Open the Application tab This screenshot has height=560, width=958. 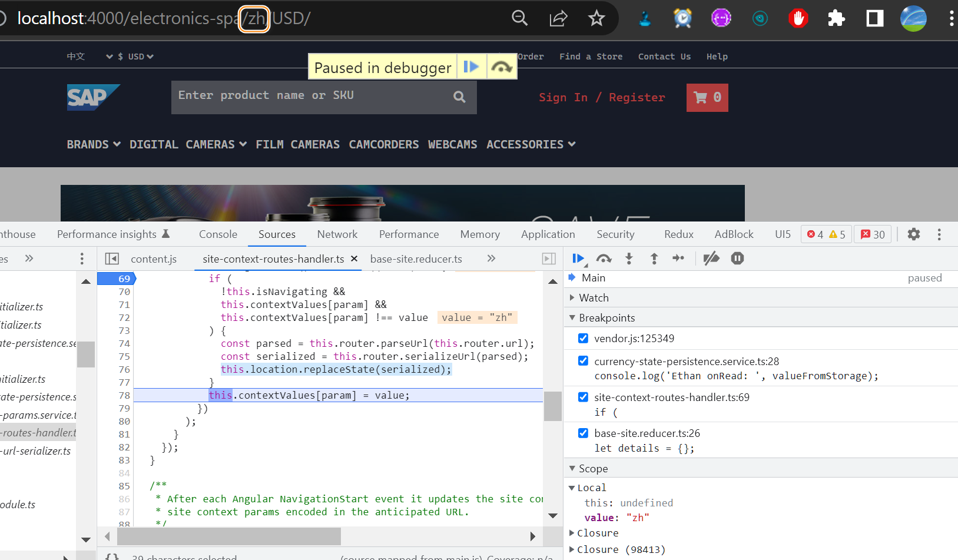click(548, 234)
